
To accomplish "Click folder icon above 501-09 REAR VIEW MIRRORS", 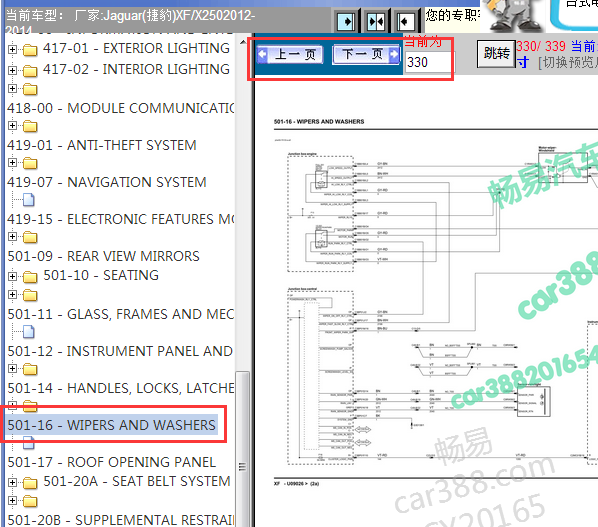I will pos(30,237).
